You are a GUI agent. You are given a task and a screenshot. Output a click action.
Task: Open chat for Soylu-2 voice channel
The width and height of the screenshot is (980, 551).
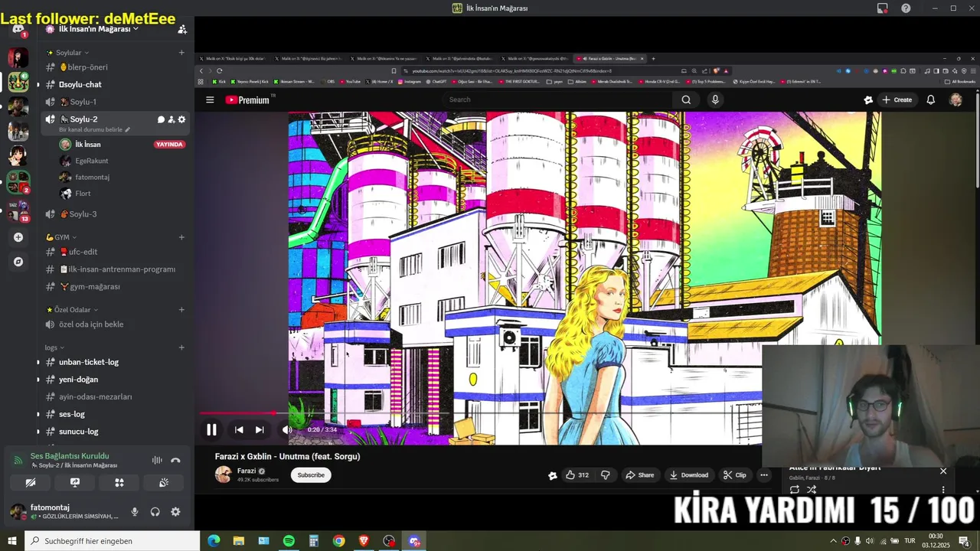161,119
